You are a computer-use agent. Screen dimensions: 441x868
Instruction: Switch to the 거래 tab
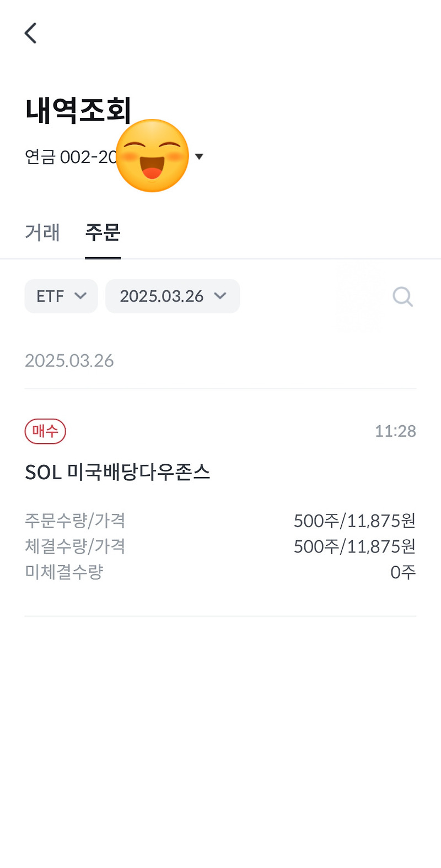tap(42, 233)
